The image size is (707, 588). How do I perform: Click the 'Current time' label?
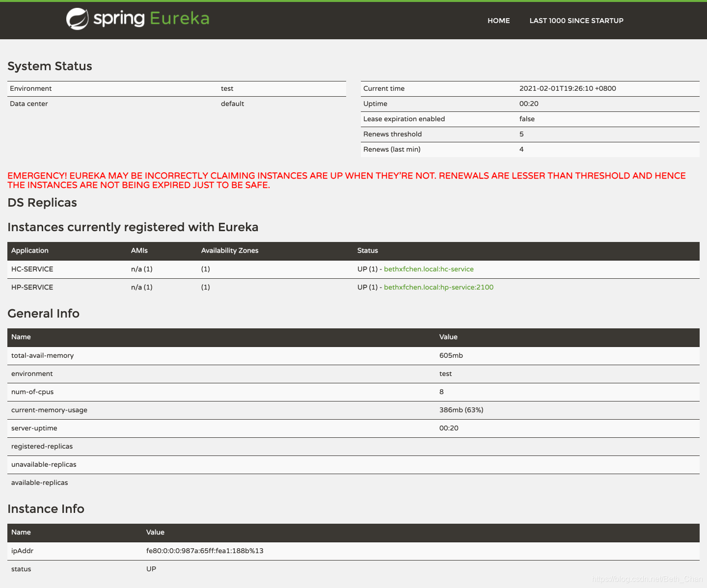click(x=384, y=88)
